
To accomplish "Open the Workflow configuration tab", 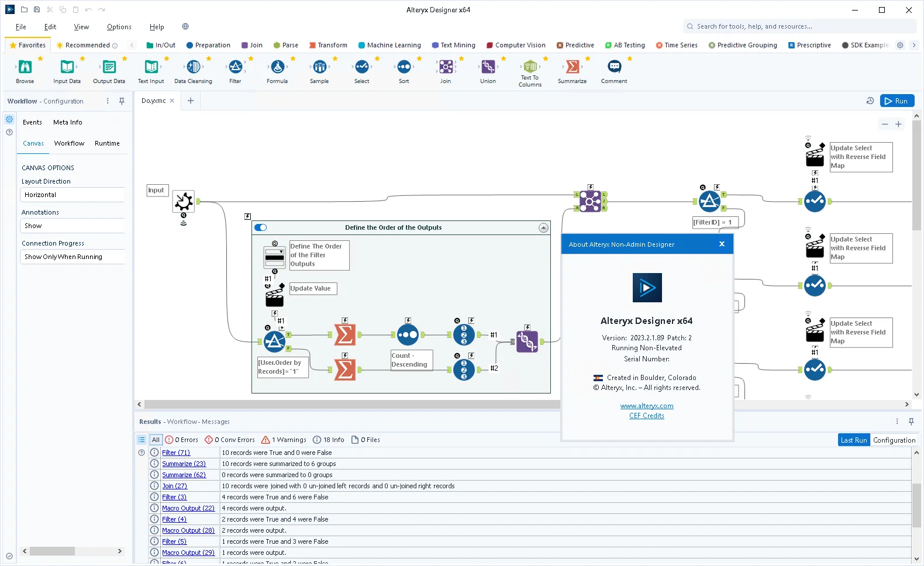I will 69,143.
